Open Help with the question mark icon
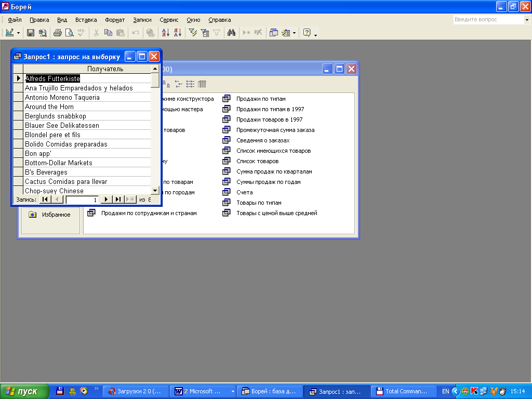This screenshot has height=399, width=532. coord(307,33)
